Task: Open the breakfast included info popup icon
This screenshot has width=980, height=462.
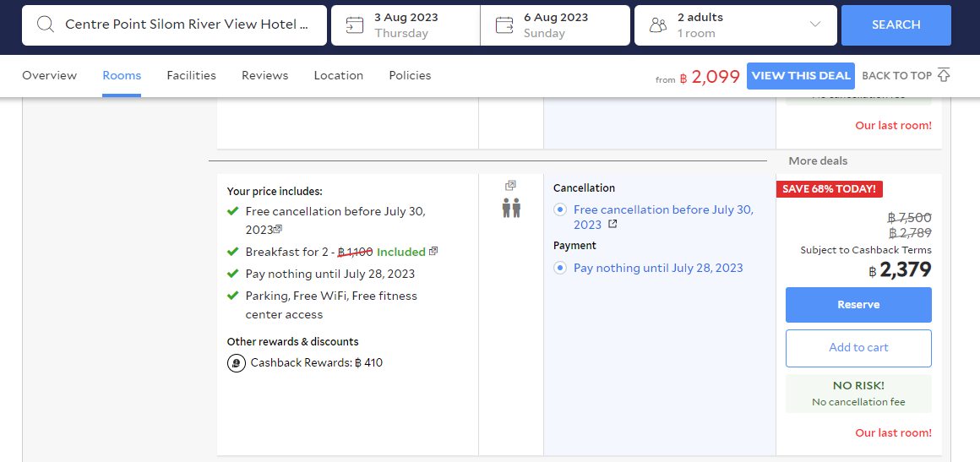Action: (x=433, y=252)
